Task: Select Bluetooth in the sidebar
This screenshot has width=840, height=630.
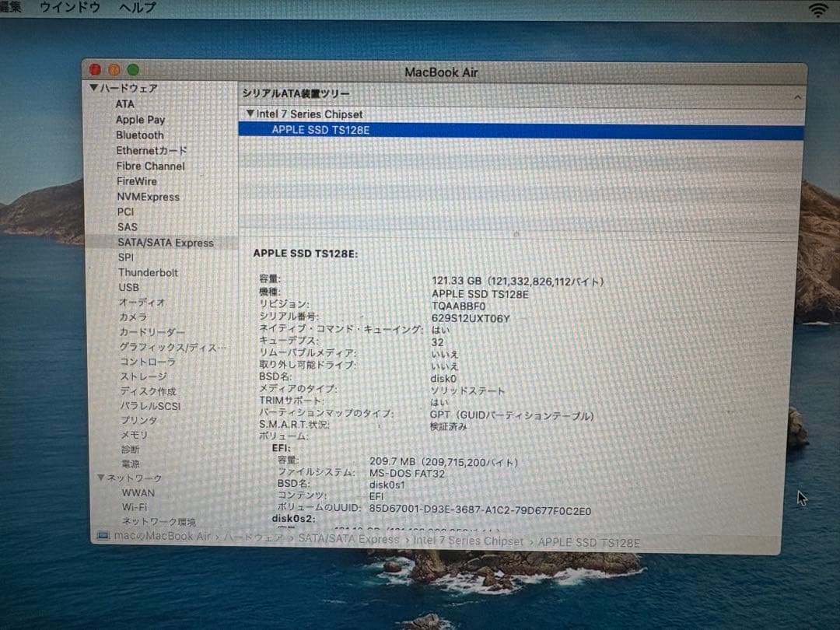Action: [140, 135]
